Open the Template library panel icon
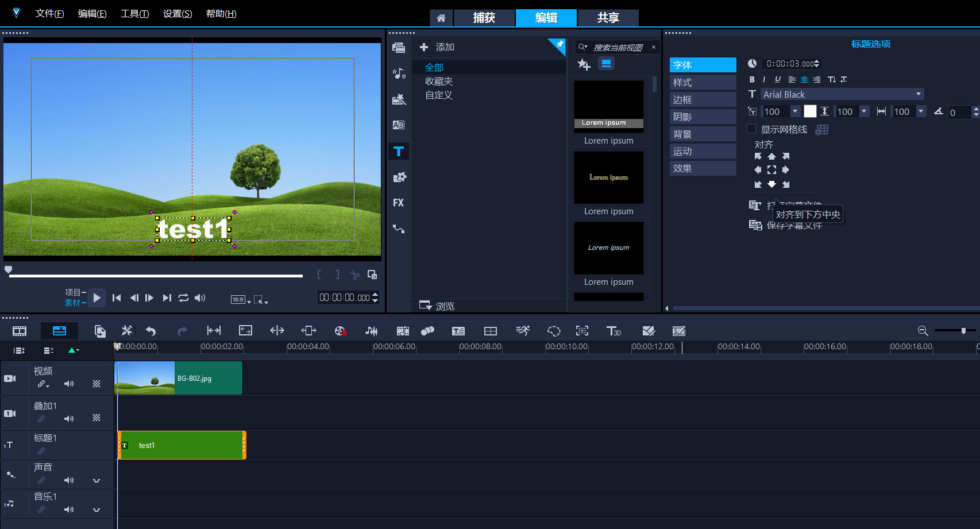Viewport: 980px width, 529px height. click(x=399, y=99)
